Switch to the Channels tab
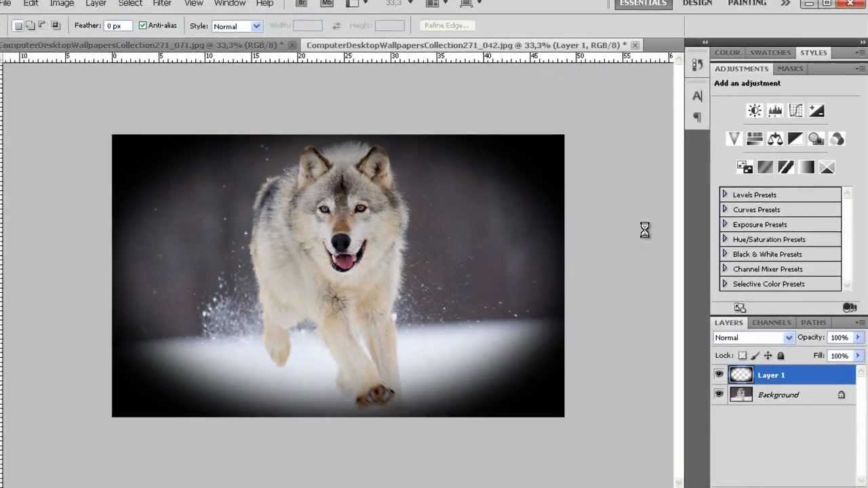 tap(772, 323)
